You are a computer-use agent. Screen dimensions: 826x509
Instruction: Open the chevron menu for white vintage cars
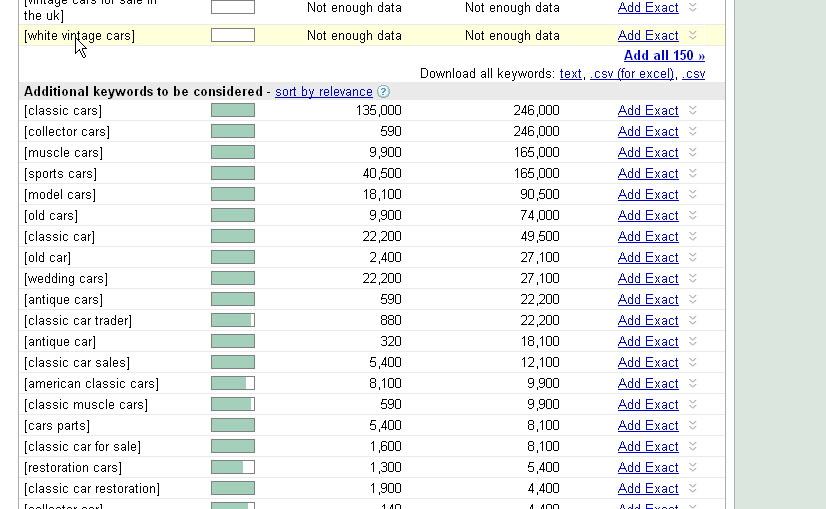tap(692, 35)
